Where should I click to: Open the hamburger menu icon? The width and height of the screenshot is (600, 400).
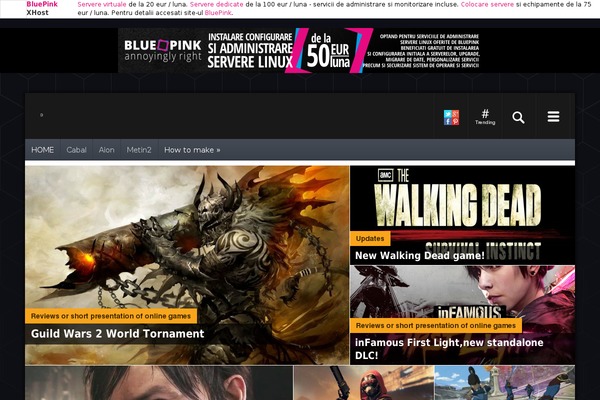click(553, 116)
